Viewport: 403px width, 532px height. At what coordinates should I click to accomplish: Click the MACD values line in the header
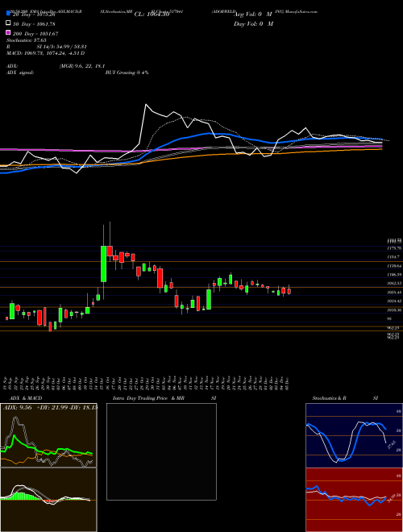click(x=45, y=53)
